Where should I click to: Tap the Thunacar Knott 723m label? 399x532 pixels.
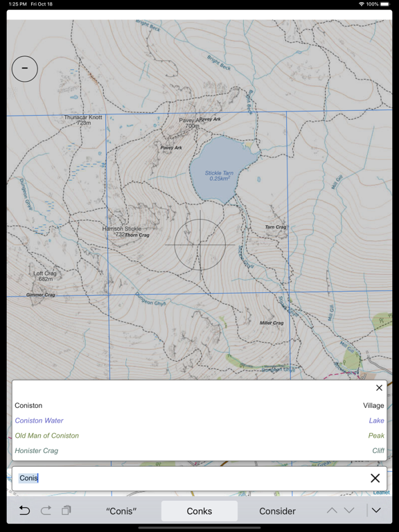[83, 120]
